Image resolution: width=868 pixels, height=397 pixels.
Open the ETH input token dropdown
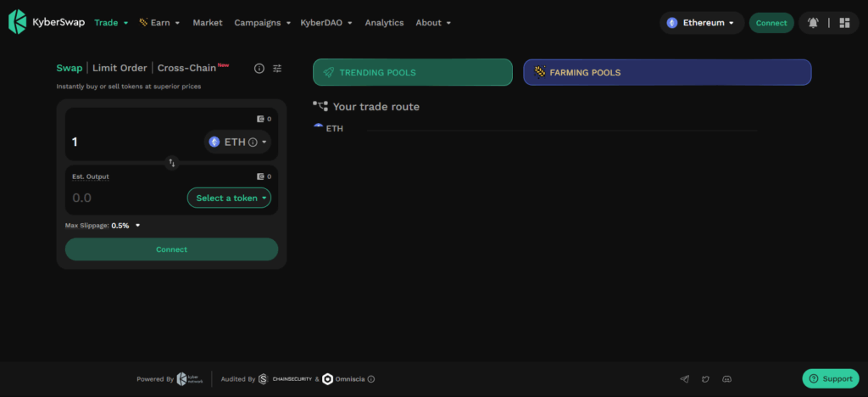point(237,143)
